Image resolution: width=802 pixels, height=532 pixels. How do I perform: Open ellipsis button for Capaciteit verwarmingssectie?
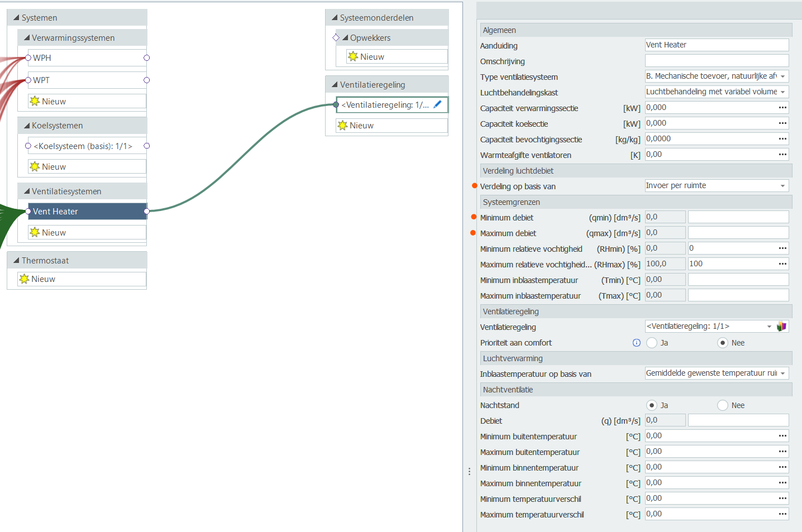tap(782, 108)
